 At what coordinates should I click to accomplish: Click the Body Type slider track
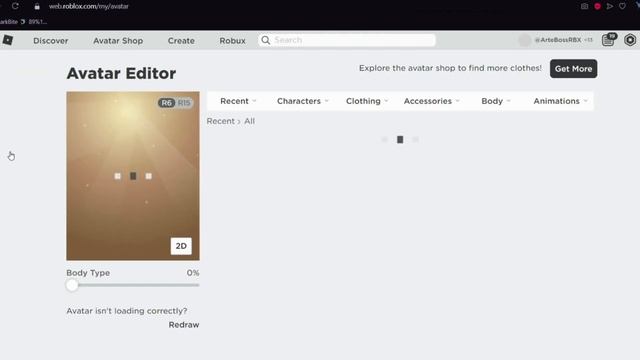point(133,285)
